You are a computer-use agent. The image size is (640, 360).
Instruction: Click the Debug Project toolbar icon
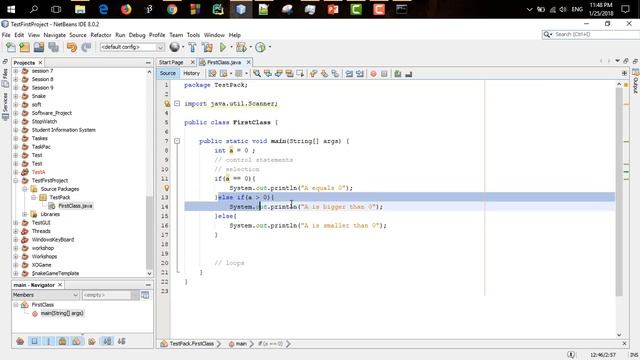pyautogui.click(x=241, y=47)
